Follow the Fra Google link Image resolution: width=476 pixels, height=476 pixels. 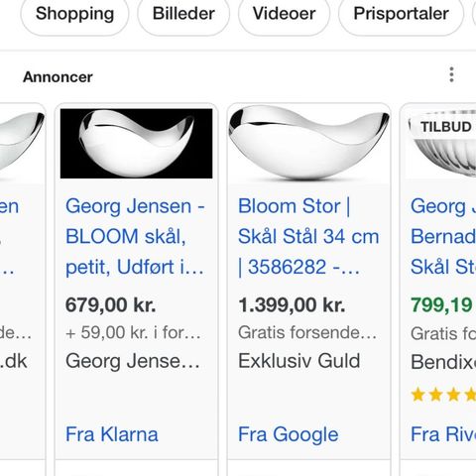tap(289, 434)
